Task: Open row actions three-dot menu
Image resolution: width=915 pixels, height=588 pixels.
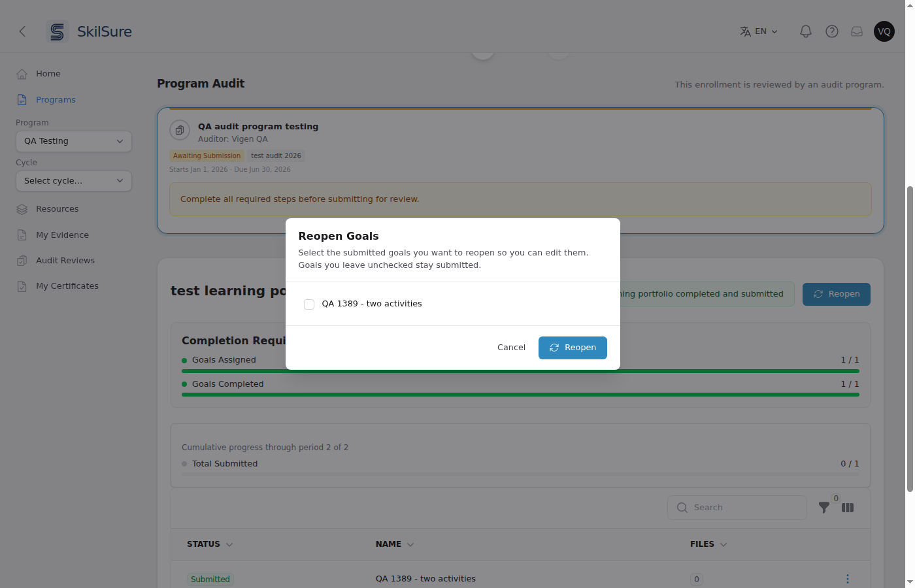Action: coord(848,579)
